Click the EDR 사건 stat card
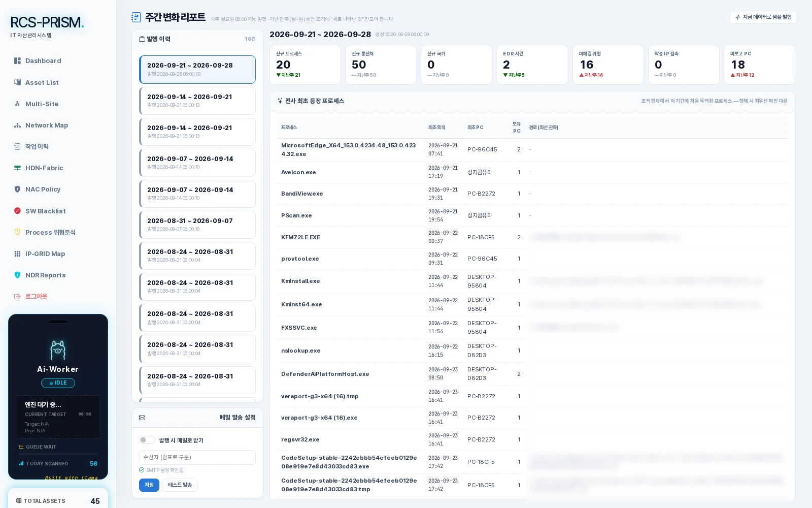Viewport: 812px width, 508px height. [x=532, y=65]
